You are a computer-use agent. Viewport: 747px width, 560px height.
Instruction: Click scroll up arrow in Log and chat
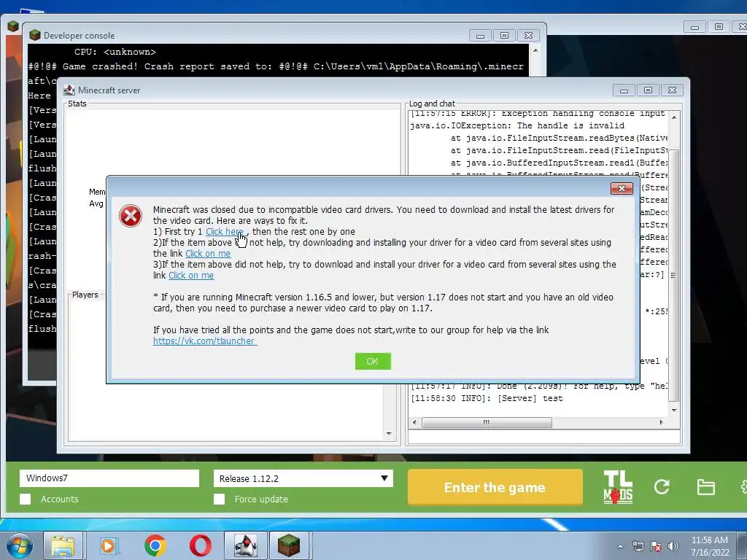point(674,117)
